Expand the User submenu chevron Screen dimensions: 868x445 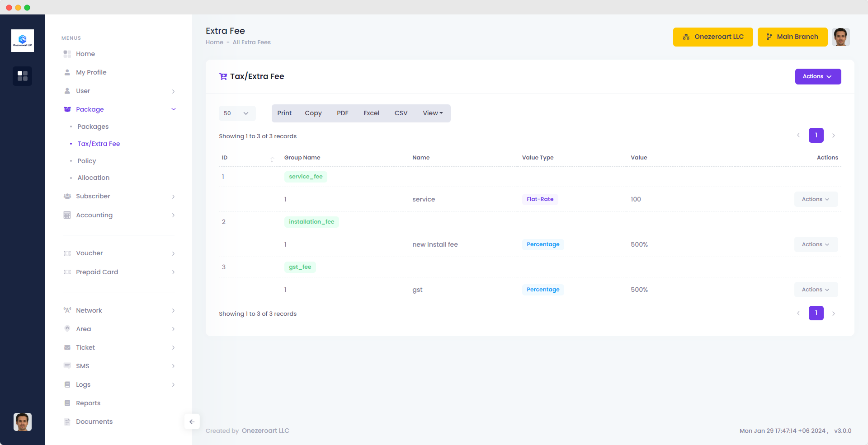tap(174, 91)
